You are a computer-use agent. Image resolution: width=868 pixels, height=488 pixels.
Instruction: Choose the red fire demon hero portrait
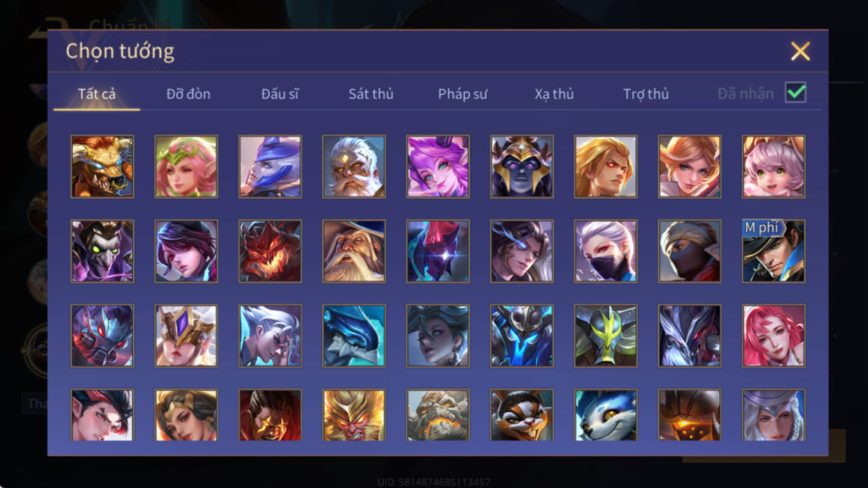click(x=270, y=251)
